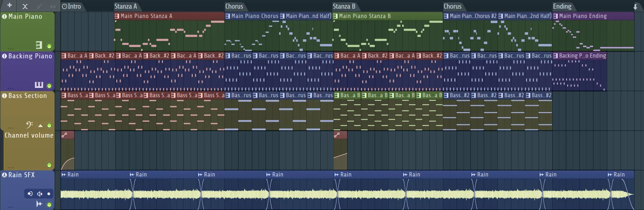Collapse the Bass Section track group
This screenshot has width=644, height=210.
[x=40, y=126]
